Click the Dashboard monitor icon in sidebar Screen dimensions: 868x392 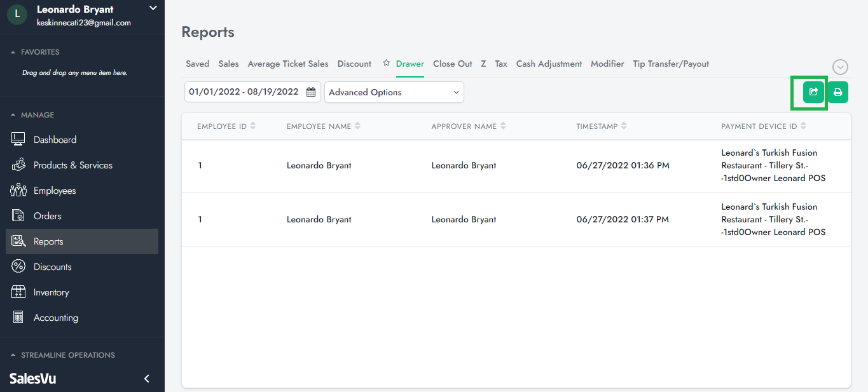pyautogui.click(x=18, y=140)
